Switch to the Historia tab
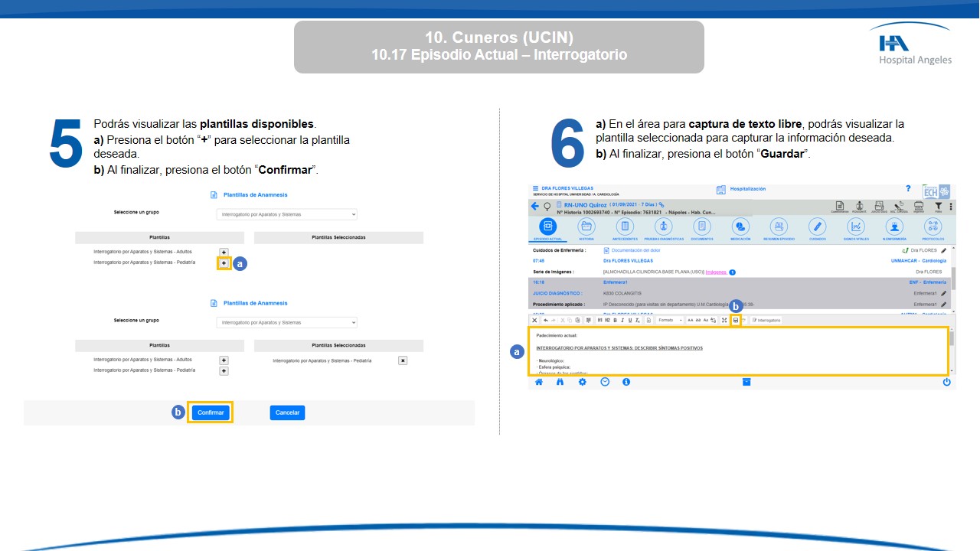The image size is (980, 551). [586, 227]
